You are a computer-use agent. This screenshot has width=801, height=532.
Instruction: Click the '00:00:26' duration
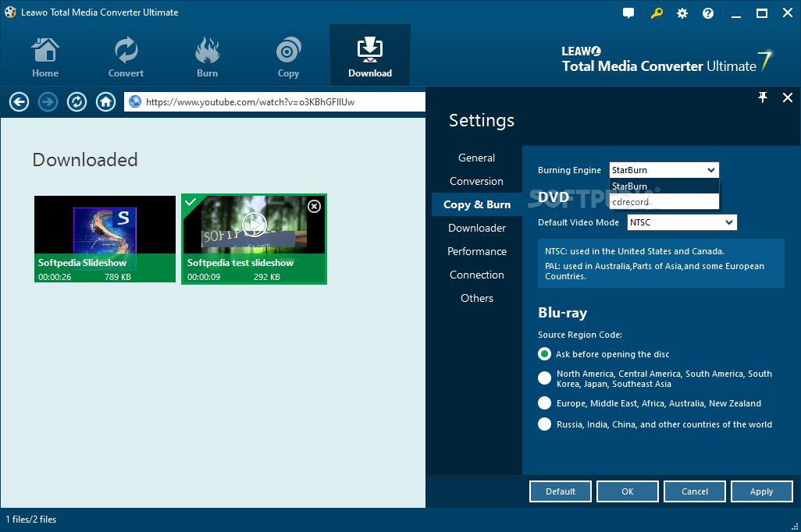[x=55, y=277]
